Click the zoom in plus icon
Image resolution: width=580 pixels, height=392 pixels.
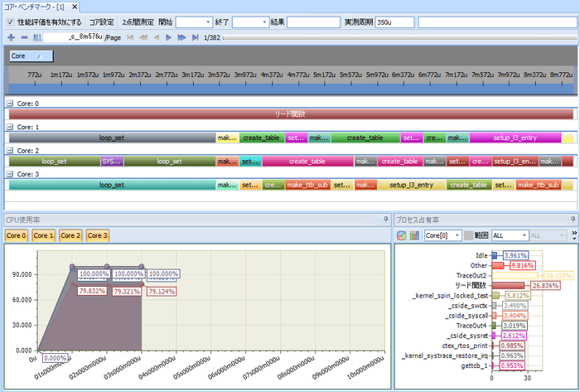(11, 37)
